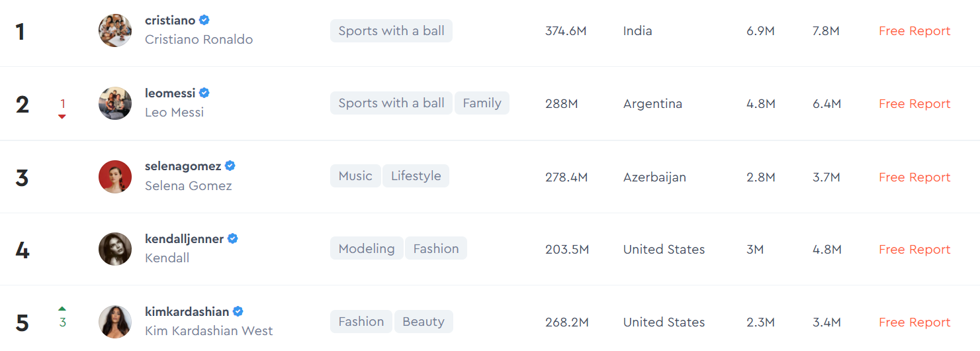This screenshot has width=980, height=351.
Task: Click Selena Gomez's red avatar
Action: 115,177
